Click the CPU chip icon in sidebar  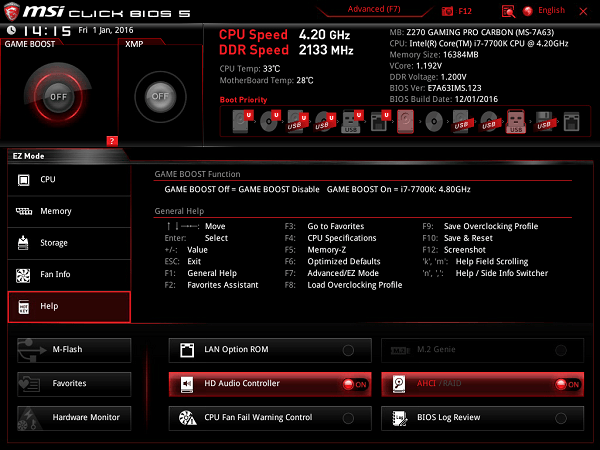(x=24, y=180)
